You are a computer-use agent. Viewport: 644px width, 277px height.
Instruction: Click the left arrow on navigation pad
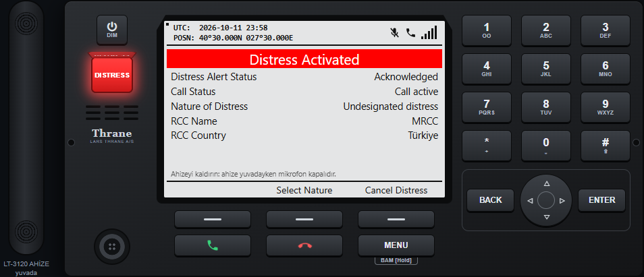tap(529, 201)
